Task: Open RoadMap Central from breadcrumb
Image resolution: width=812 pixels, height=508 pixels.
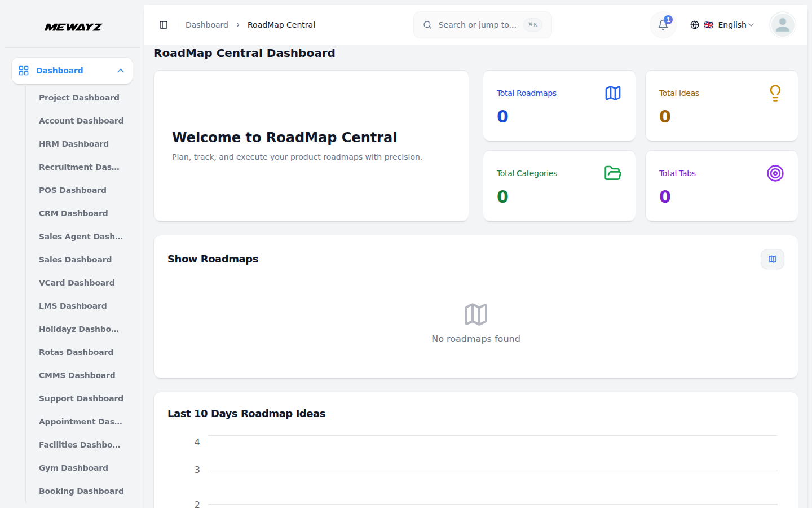Action: coord(281,25)
